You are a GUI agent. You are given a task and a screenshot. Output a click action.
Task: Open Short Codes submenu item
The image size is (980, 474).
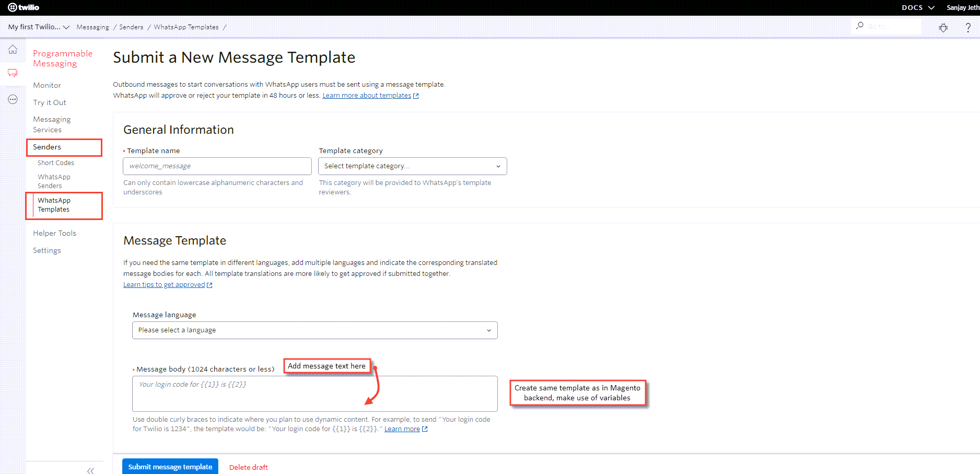tap(56, 163)
